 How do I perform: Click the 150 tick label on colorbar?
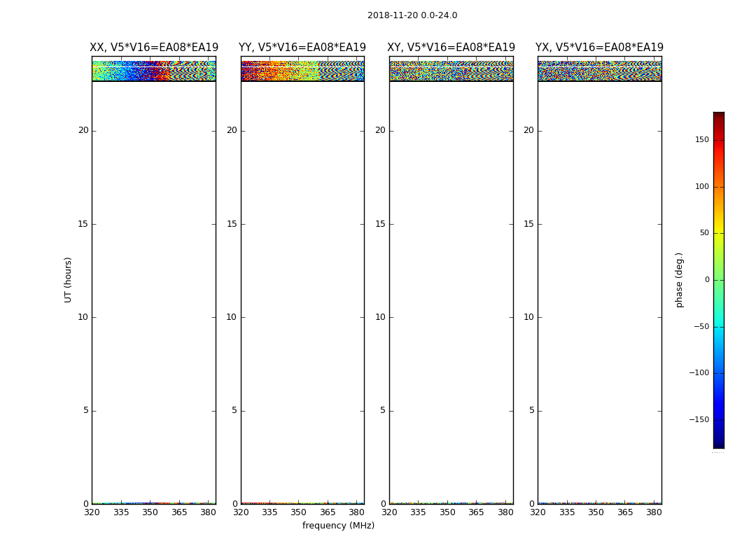[701, 140]
